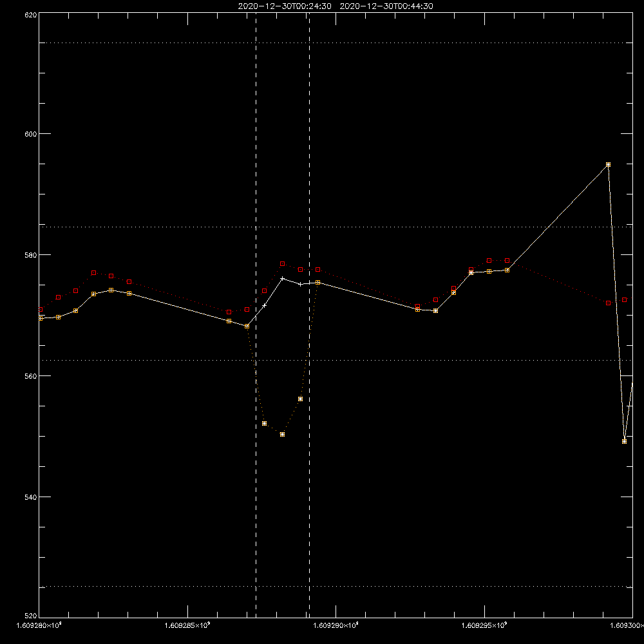Screen dimensions: 644x644
Task: Pick the highest red square between the dashed lines
Action: coord(282,263)
